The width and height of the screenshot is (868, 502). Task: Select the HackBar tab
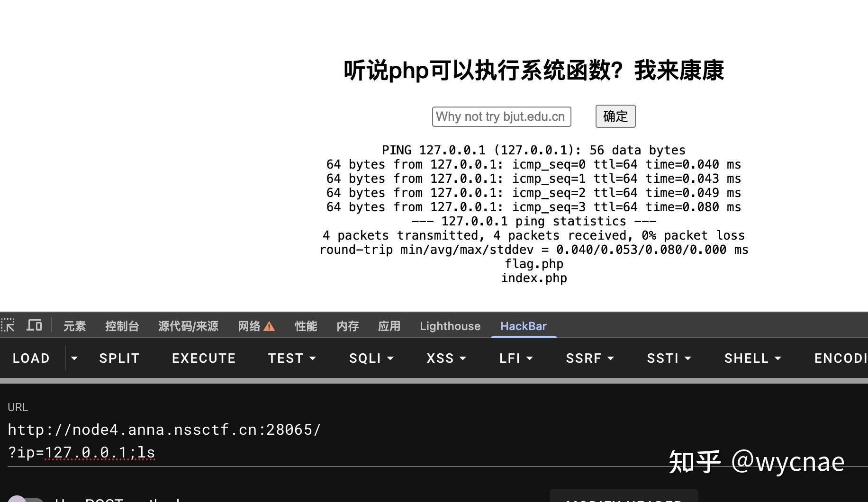[523, 326]
